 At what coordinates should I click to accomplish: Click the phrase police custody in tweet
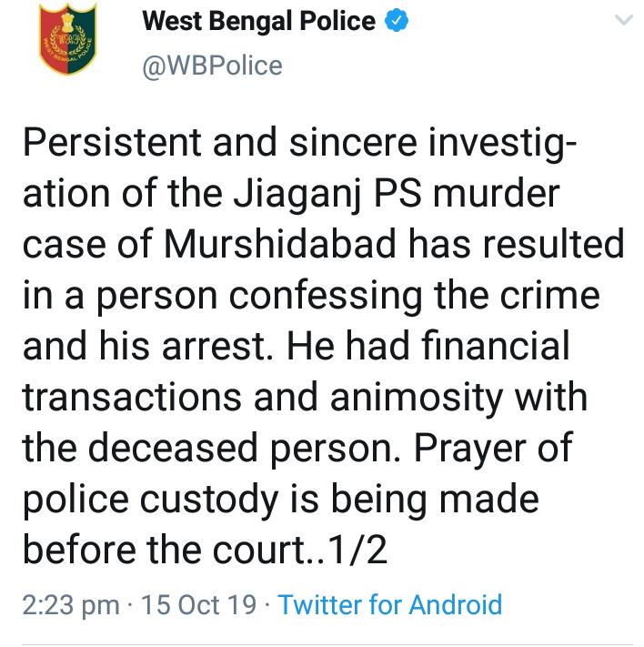151,500
